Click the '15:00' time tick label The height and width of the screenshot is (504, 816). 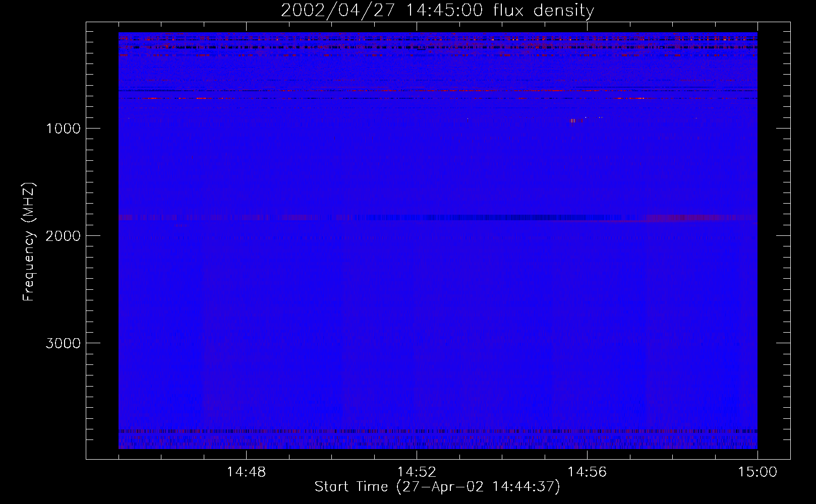(757, 472)
